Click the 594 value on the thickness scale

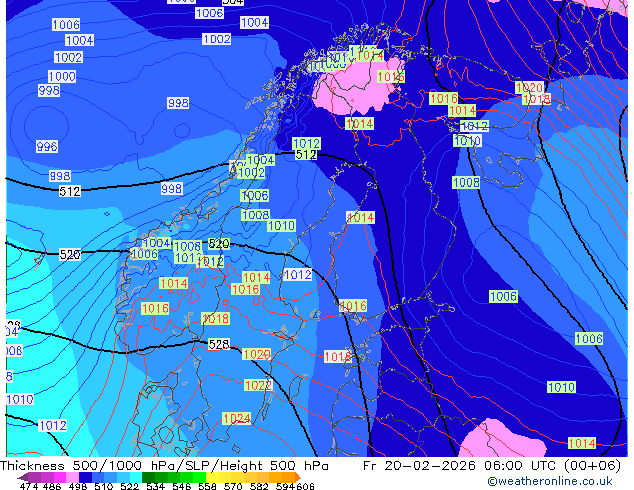click(x=285, y=486)
